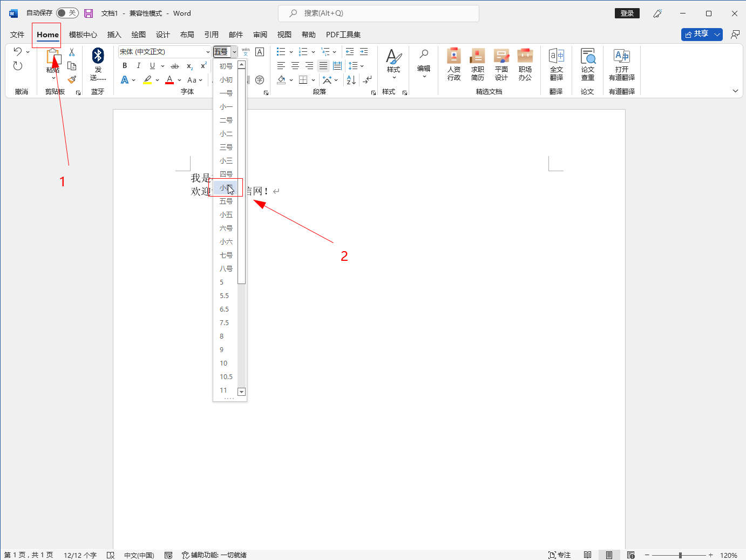Switch to Print Layout view
Viewport: 746px width, 560px height.
tap(609, 555)
